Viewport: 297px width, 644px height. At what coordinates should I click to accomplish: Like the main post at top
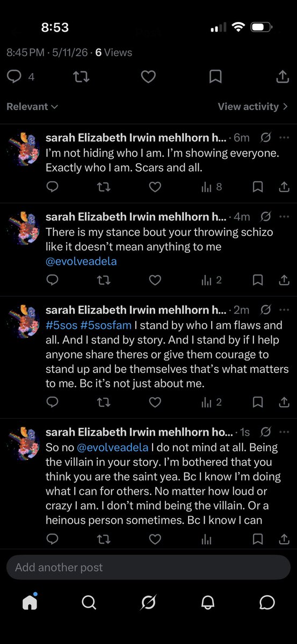[148, 77]
